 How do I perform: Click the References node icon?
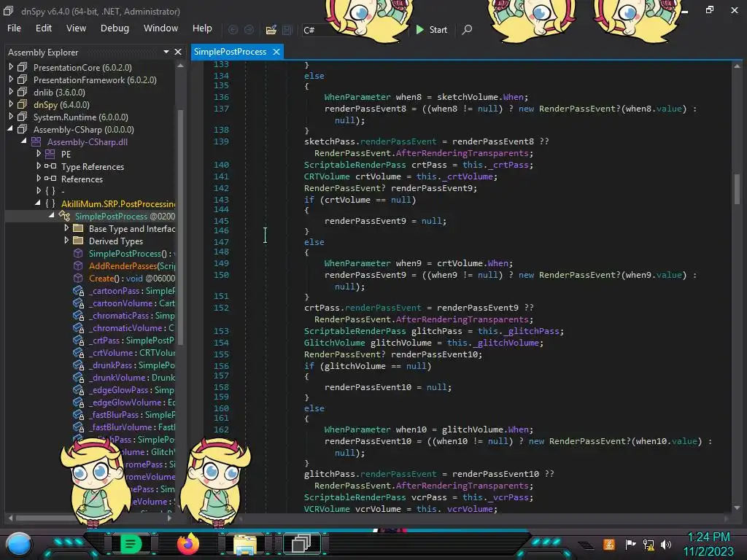point(50,179)
